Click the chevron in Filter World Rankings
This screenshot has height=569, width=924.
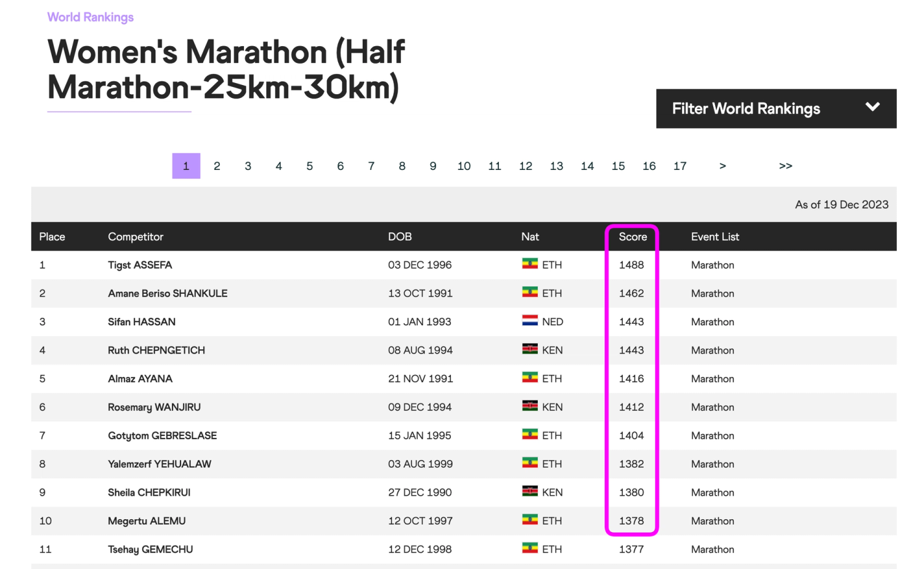pos(872,107)
